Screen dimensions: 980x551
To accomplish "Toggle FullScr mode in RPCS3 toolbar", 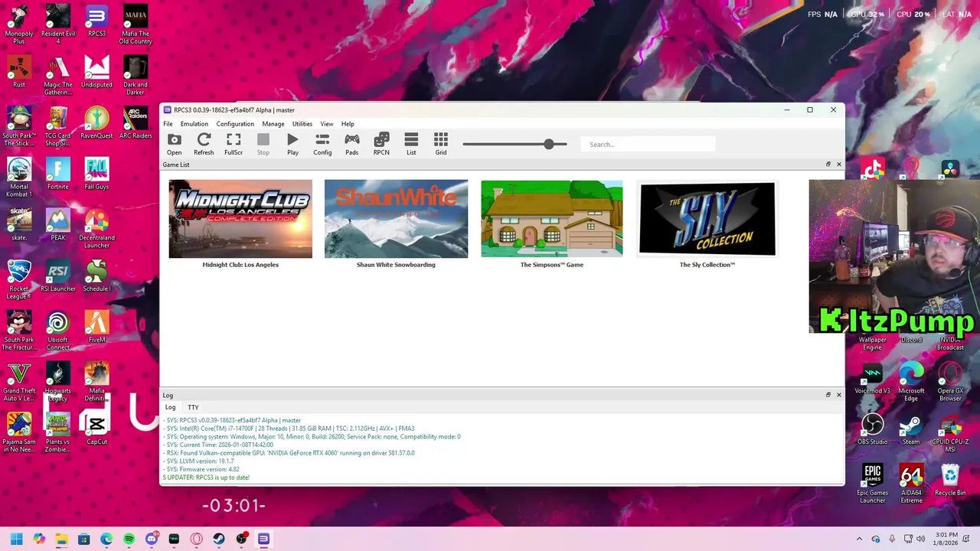I will tap(234, 143).
